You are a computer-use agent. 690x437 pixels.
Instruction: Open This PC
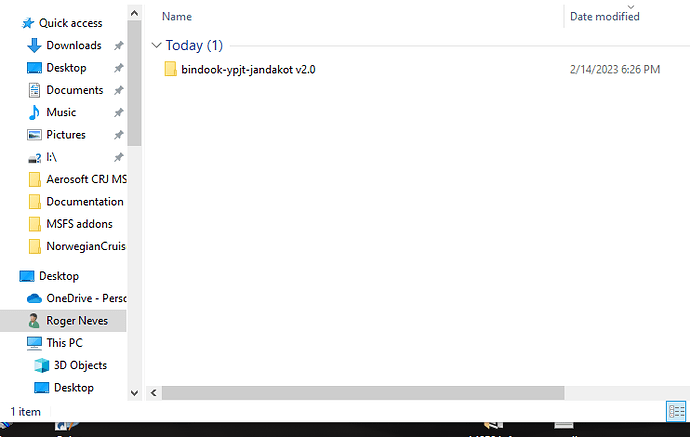coord(65,343)
